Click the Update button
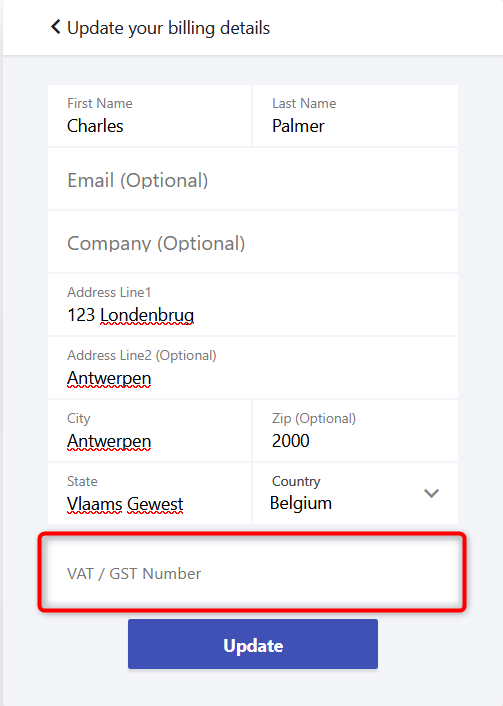The width and height of the screenshot is (503, 706). (253, 644)
